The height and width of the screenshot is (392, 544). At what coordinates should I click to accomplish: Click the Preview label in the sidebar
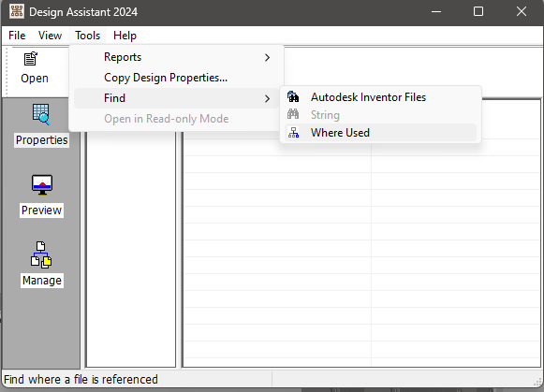[x=41, y=211]
